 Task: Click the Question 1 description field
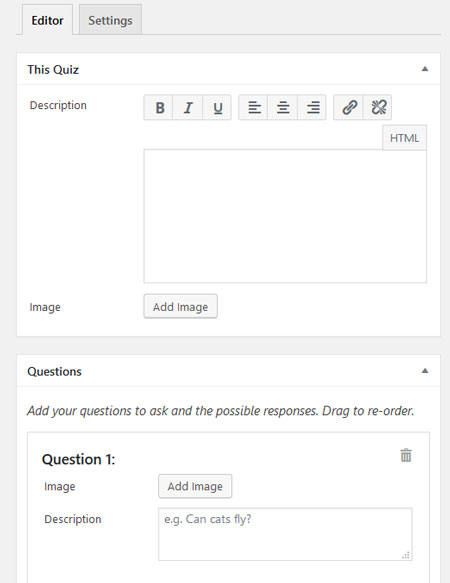(285, 534)
